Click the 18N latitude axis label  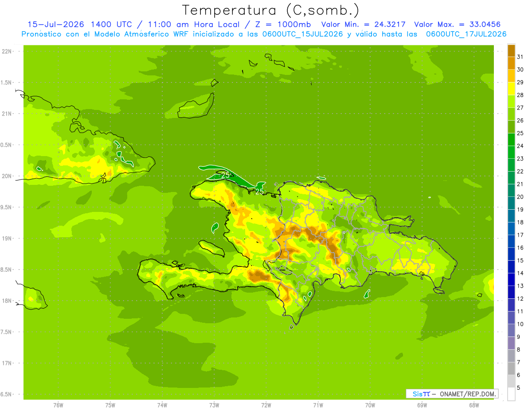tap(6, 301)
